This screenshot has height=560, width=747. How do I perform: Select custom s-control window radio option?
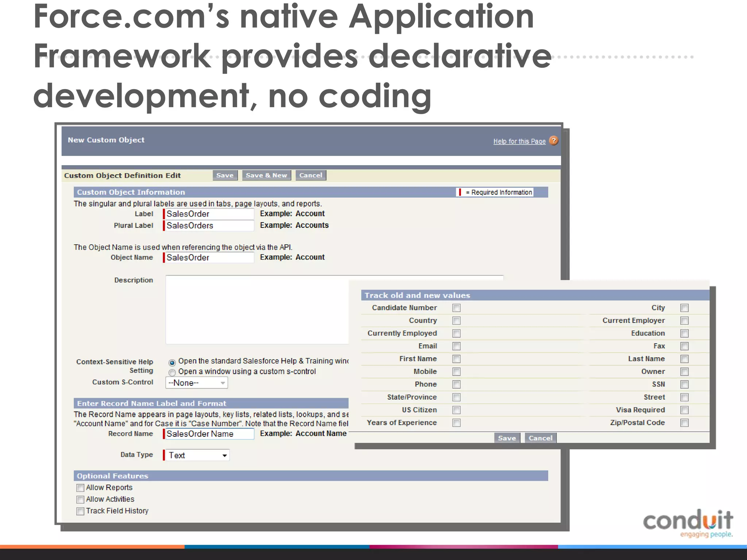[172, 373]
